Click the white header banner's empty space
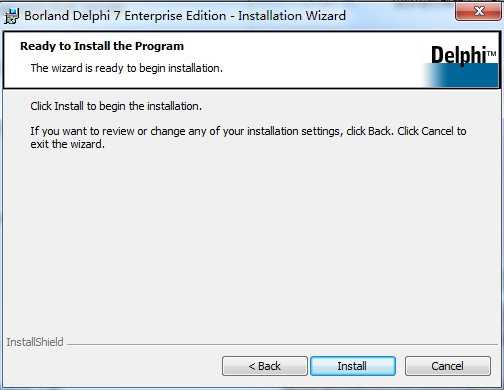The image size is (504, 390). 317,60
